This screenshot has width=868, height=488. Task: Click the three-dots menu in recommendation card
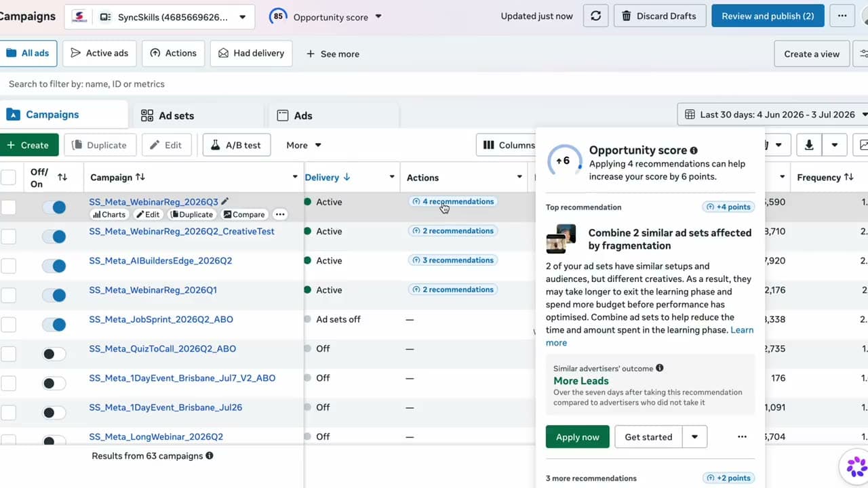pos(742,437)
